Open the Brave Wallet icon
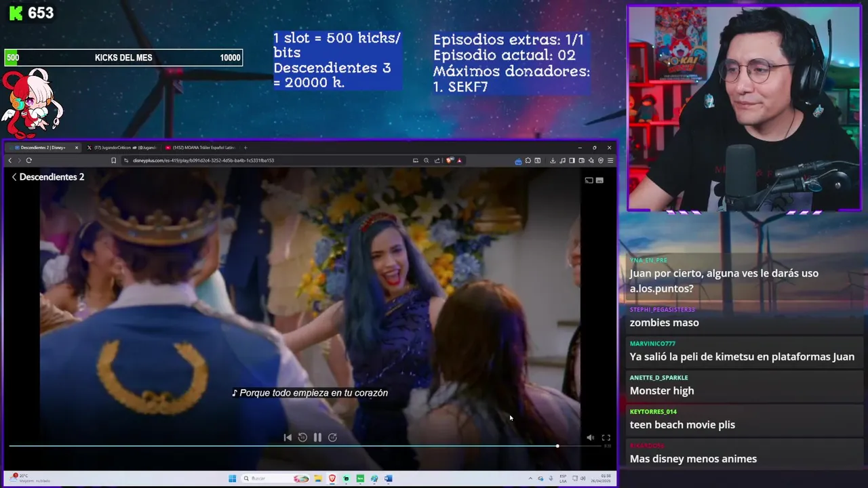The width and height of the screenshot is (868, 488). click(x=582, y=161)
